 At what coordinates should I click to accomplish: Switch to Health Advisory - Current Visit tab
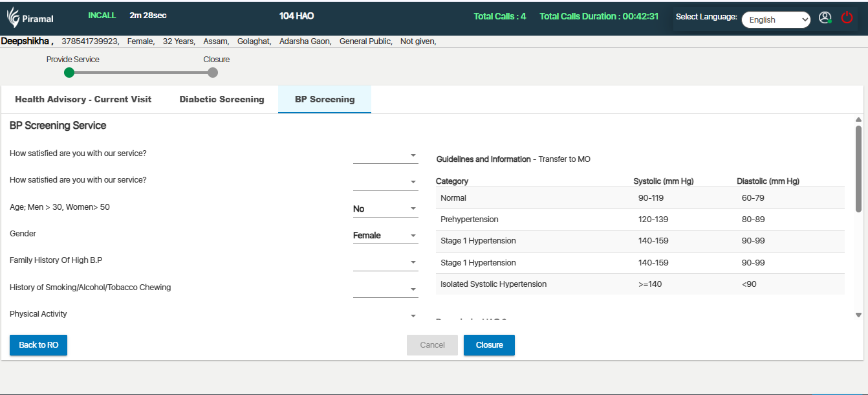pos(83,100)
